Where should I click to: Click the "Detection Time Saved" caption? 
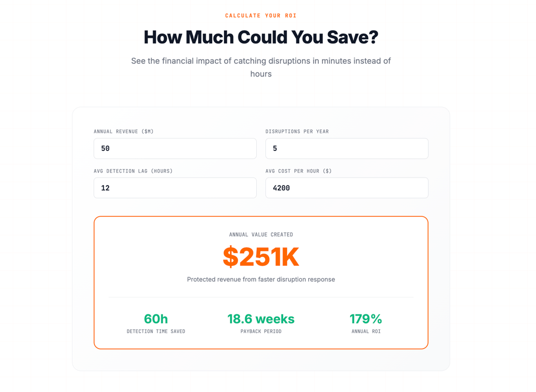tap(156, 332)
